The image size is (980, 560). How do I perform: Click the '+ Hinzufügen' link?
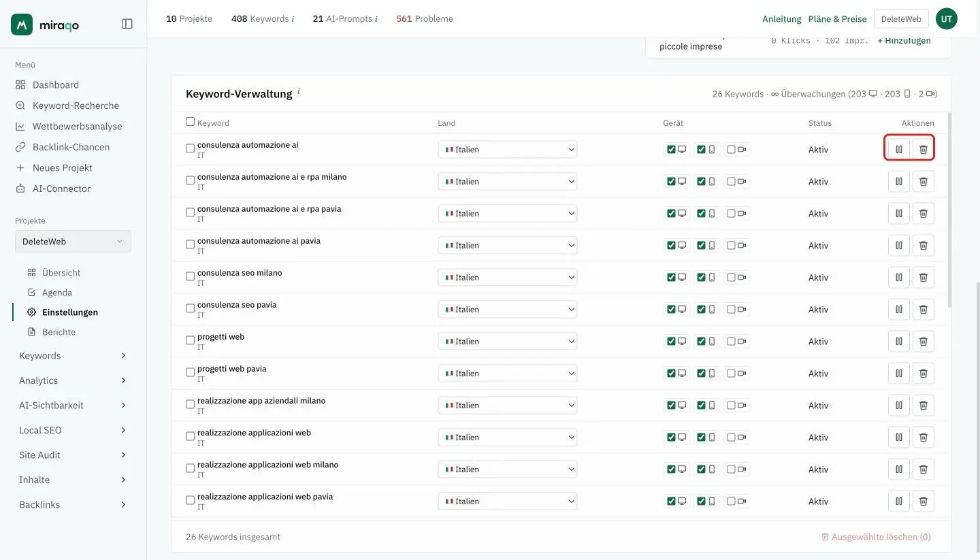[904, 41]
